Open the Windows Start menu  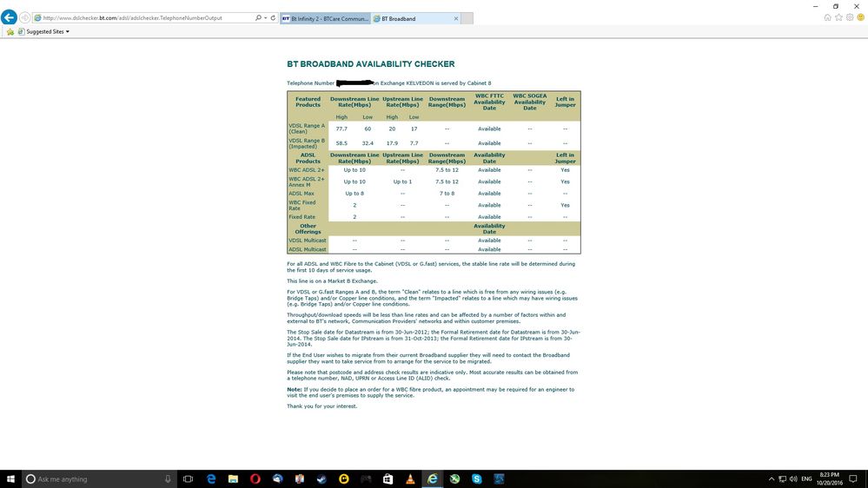click(10, 479)
